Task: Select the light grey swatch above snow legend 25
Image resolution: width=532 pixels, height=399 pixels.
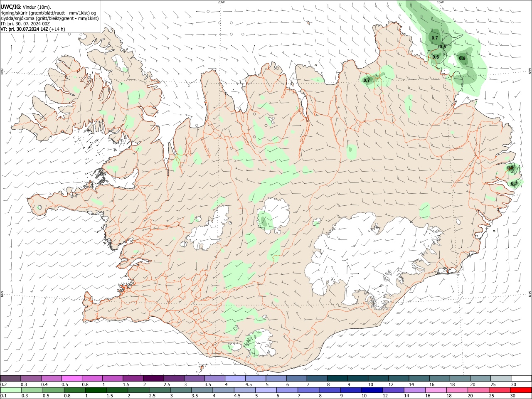Action: point(501,378)
